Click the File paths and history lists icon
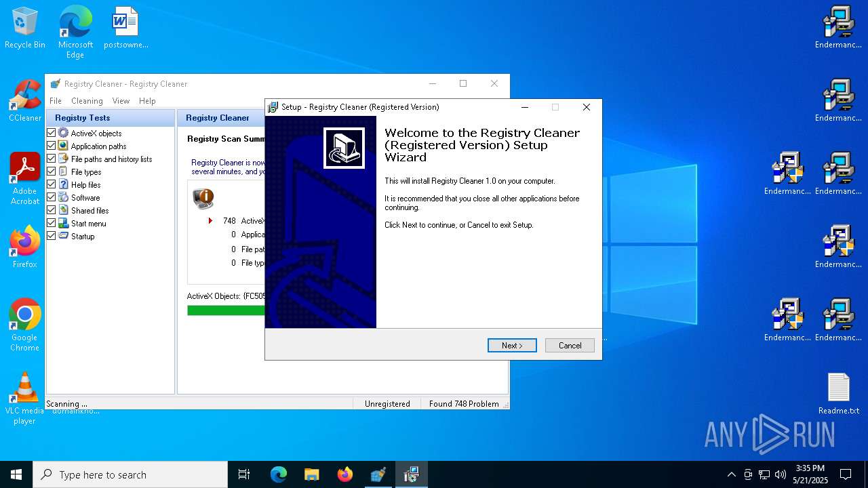Image resolution: width=868 pixels, height=488 pixels. tap(63, 159)
